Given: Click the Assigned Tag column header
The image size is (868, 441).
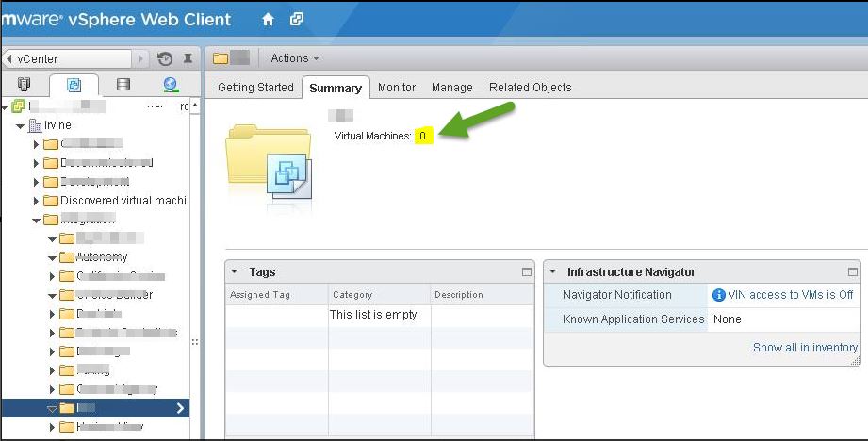Looking at the screenshot, I should click(x=277, y=295).
